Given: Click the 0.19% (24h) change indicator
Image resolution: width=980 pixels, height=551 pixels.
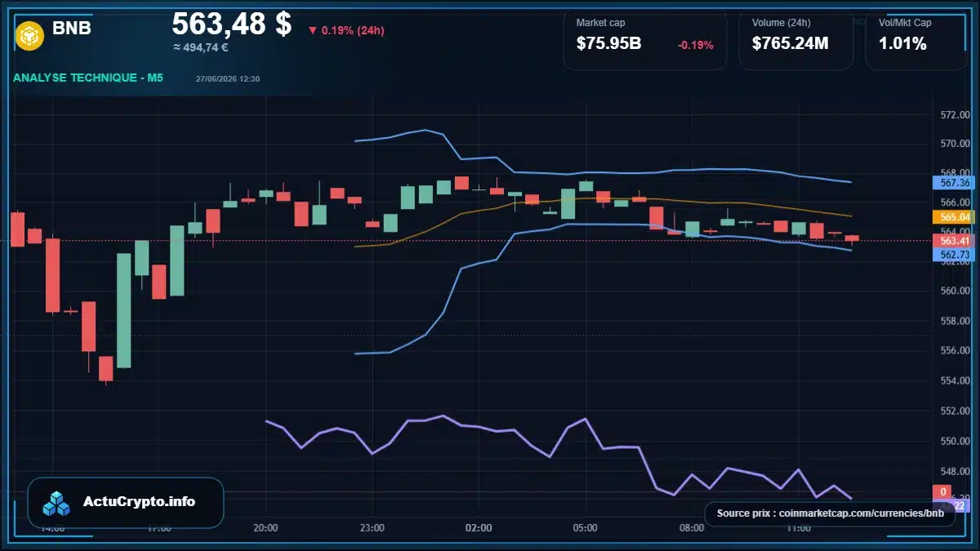Looking at the screenshot, I should [x=345, y=30].
